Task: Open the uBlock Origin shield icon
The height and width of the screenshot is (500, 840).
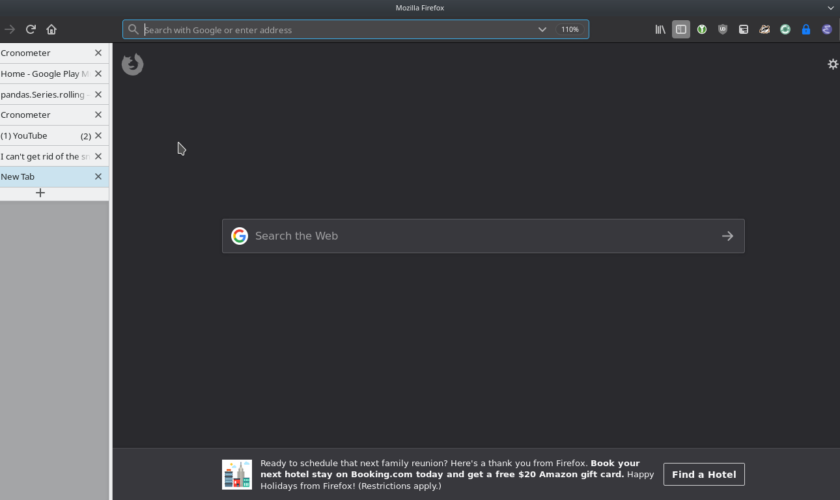Action: [723, 29]
